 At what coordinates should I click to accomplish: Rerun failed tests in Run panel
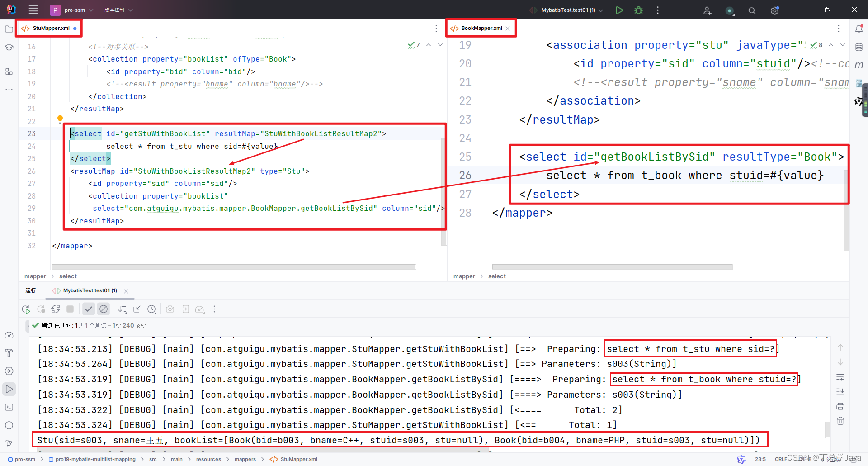coord(41,309)
